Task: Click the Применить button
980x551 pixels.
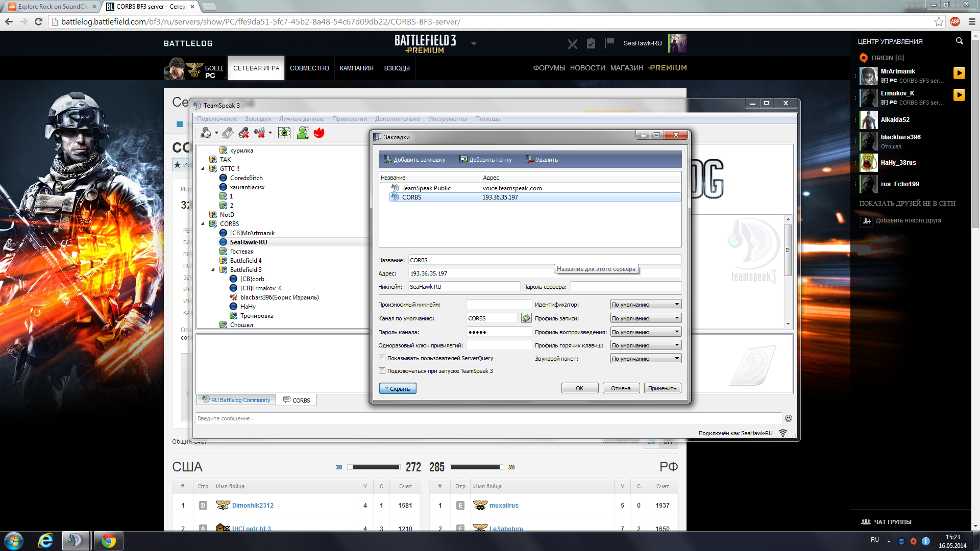Action: (663, 388)
